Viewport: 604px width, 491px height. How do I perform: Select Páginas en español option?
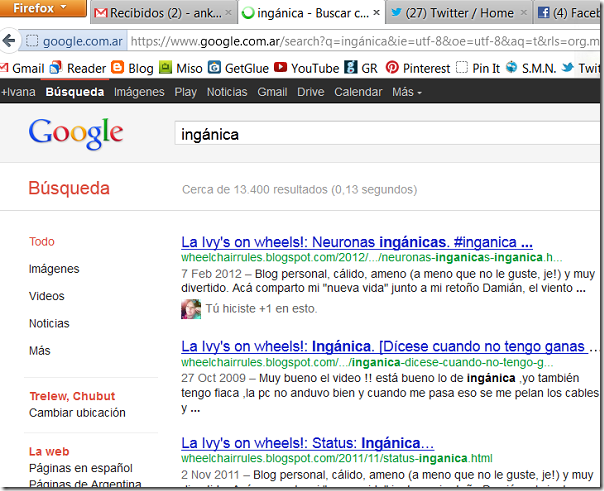tap(81, 468)
